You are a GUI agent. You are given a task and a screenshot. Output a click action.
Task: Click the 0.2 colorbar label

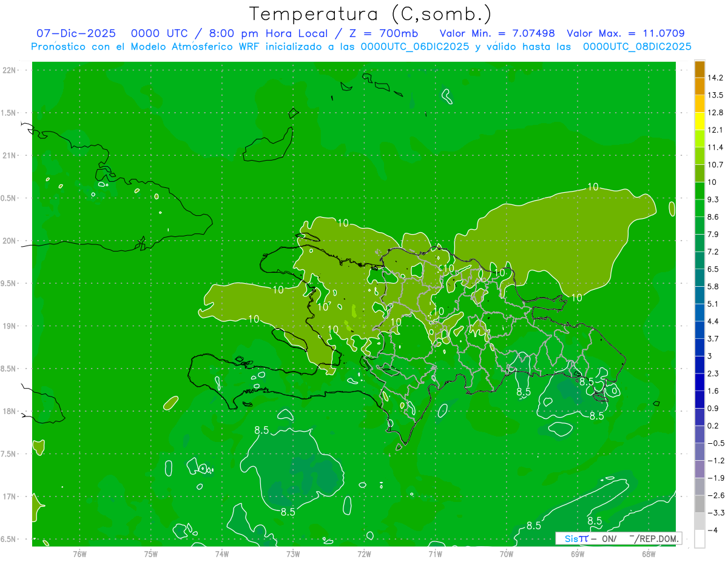pos(713,426)
